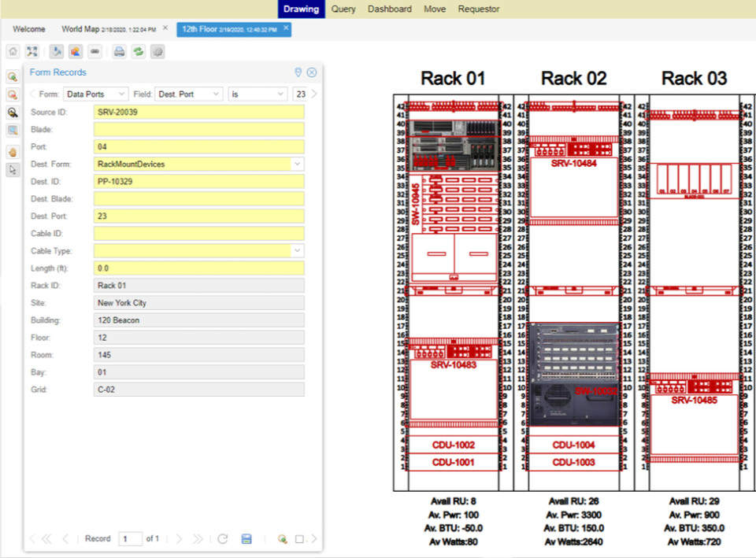Activate the arrow selection tool

[x=13, y=169]
